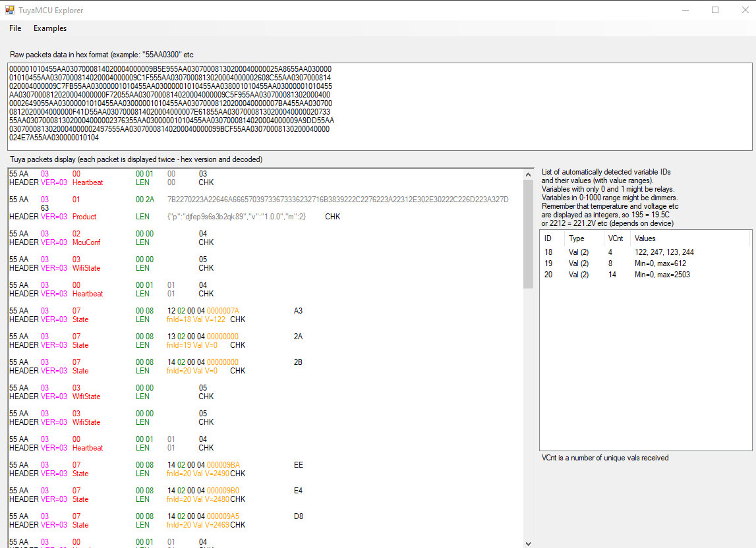Sort the variable list by the ID column
756x548 pixels.
point(552,238)
